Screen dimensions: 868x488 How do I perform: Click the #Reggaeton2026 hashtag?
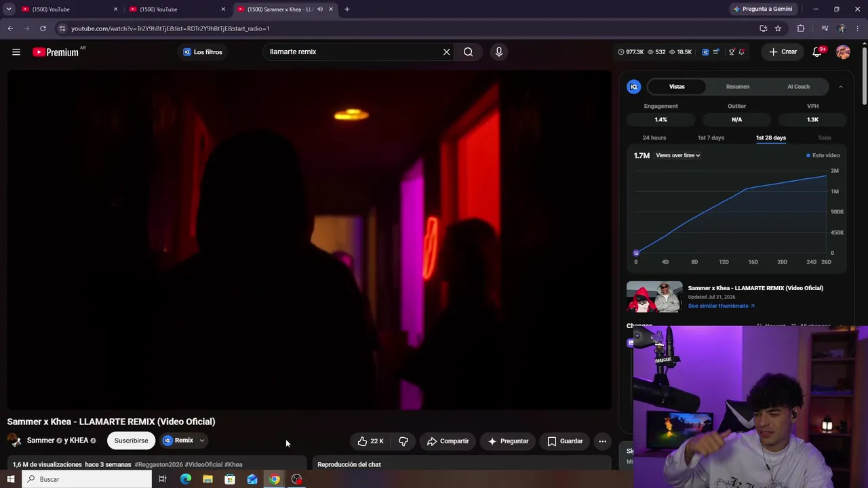[x=159, y=464]
